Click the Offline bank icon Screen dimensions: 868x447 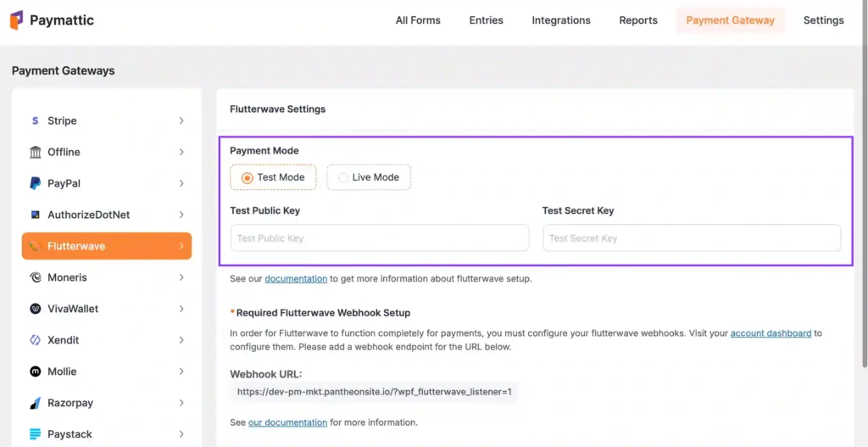click(36, 153)
